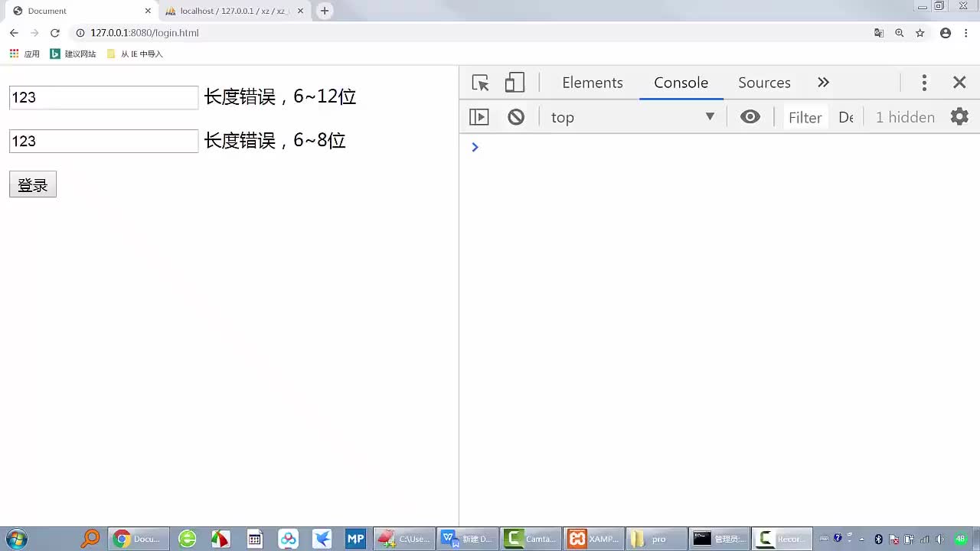Click the browser forward arrow
The height and width of the screenshot is (551, 980).
[x=34, y=33]
